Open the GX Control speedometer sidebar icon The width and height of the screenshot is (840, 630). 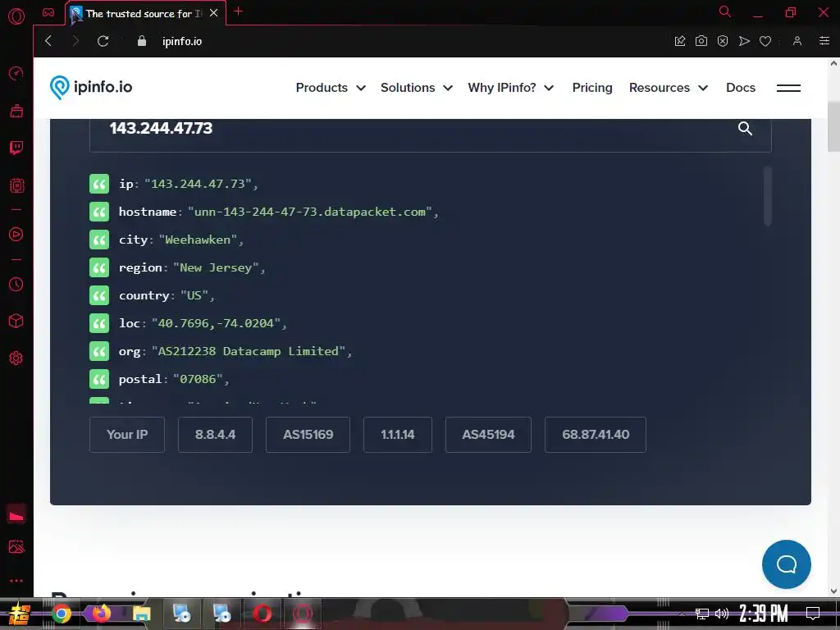(16, 73)
